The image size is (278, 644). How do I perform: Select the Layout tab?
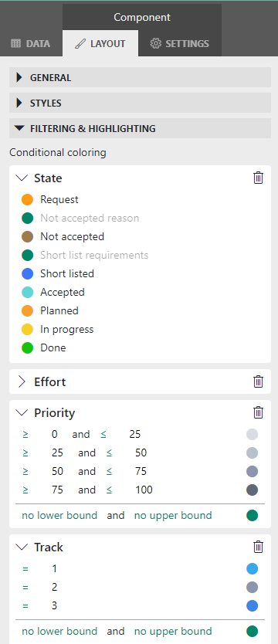(100, 43)
